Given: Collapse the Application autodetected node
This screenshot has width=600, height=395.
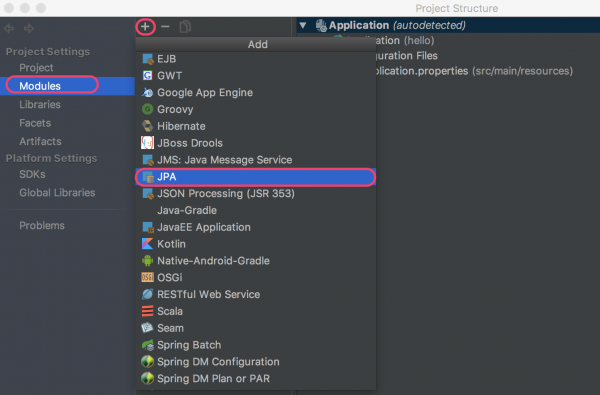Looking at the screenshot, I should (303, 26).
